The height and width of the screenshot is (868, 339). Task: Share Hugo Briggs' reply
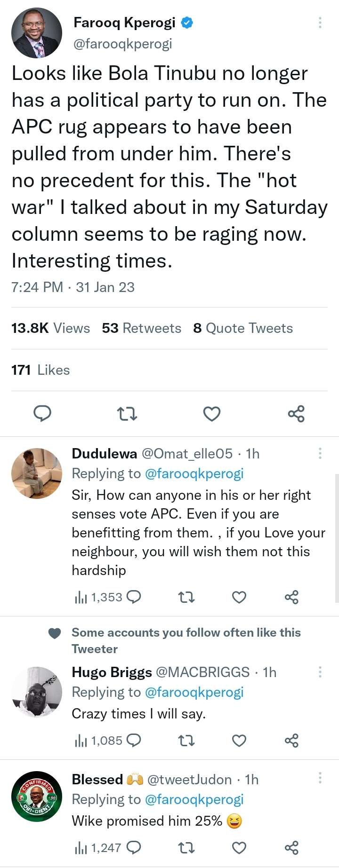tap(291, 741)
